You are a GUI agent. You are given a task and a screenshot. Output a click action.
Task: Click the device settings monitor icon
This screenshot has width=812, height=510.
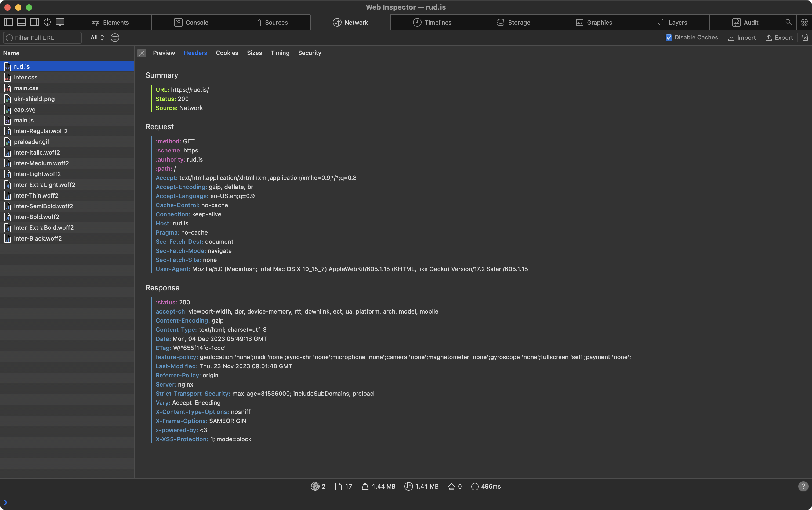pos(60,22)
